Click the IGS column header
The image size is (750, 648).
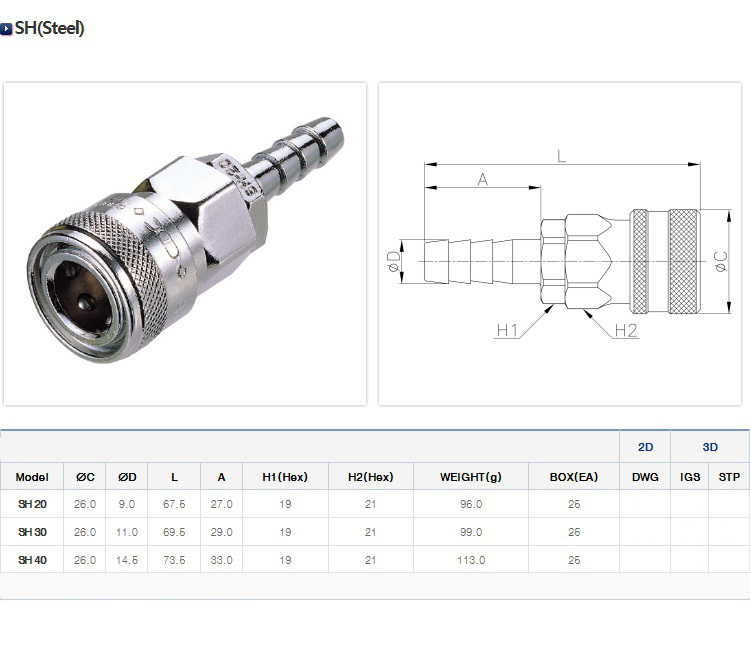click(690, 477)
